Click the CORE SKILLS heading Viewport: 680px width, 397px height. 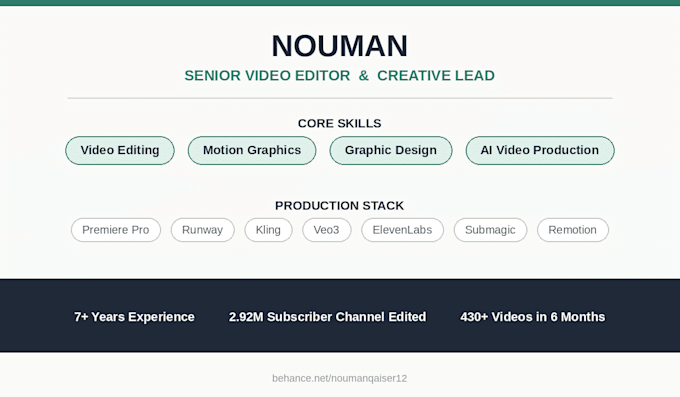point(340,123)
